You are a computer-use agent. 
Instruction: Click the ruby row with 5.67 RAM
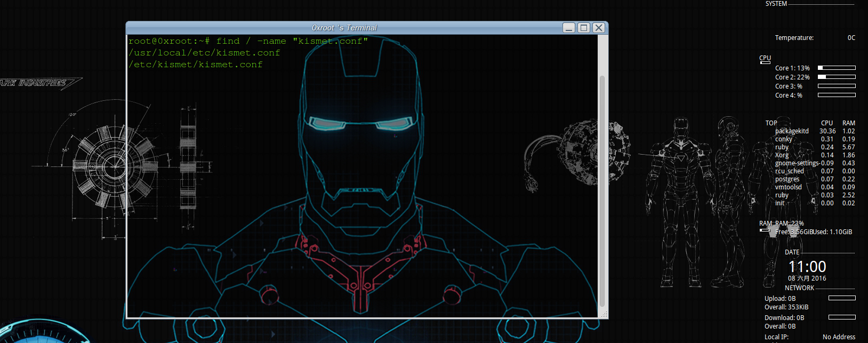pyautogui.click(x=815, y=147)
